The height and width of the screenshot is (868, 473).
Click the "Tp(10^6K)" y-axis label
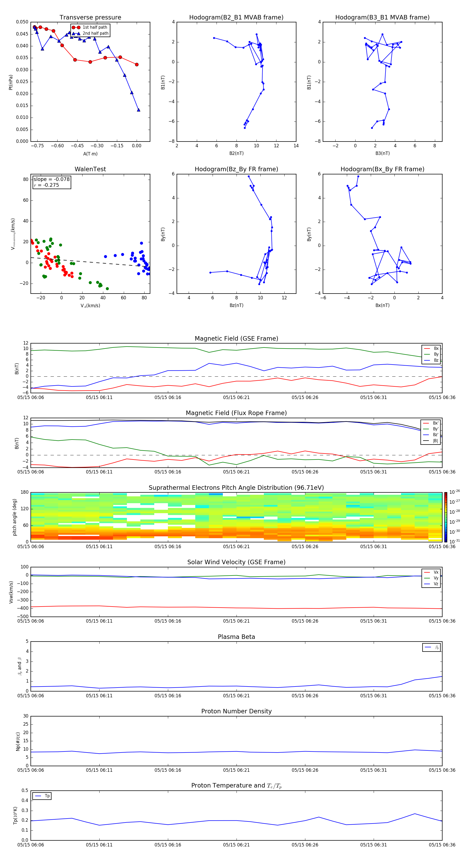click(15, 815)
